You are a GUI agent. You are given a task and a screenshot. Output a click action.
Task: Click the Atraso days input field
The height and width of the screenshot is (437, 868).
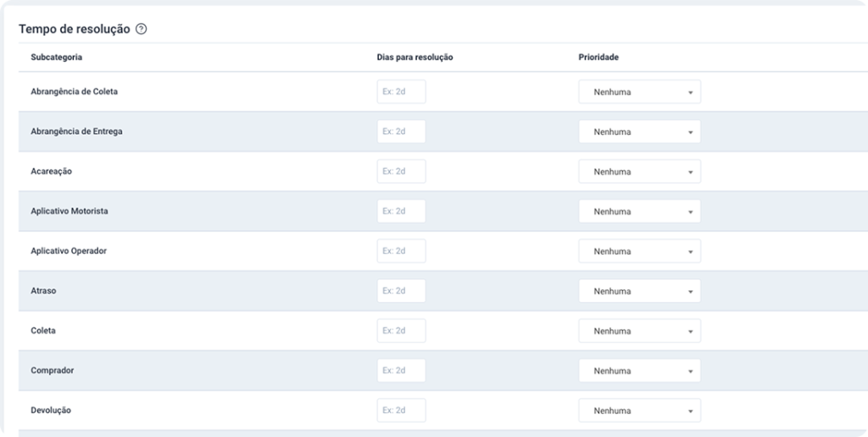click(x=401, y=291)
